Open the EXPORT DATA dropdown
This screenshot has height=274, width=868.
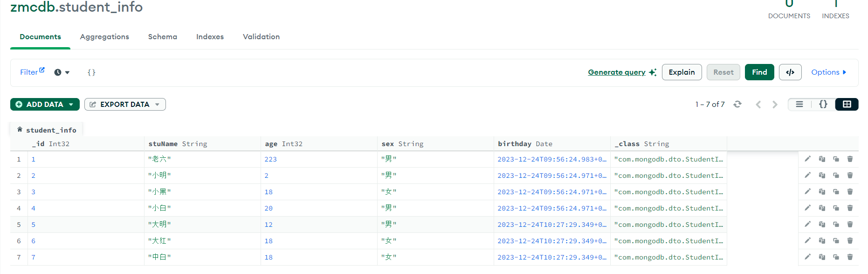point(125,105)
